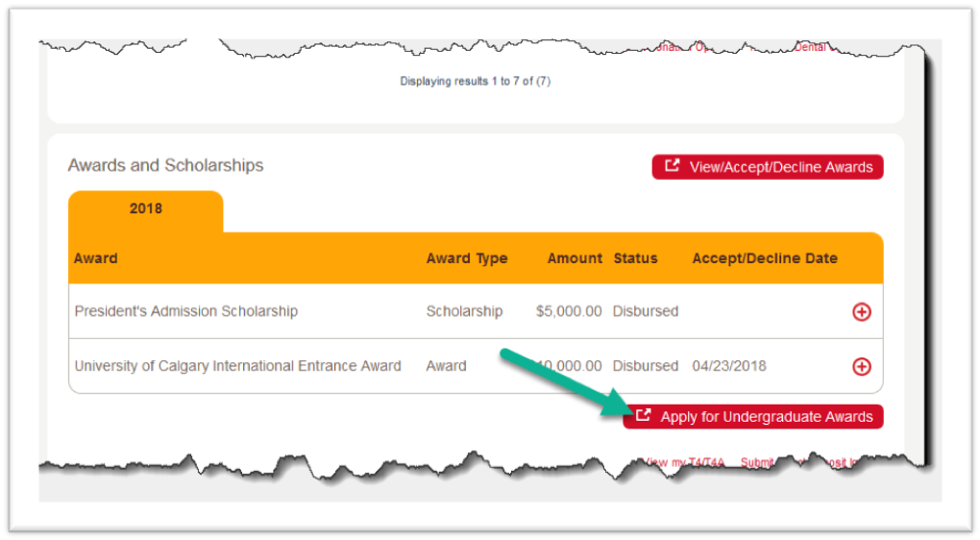This screenshot has height=540, width=980.
Task: Click the $5,000.00 amount cell
Action: pos(569,311)
